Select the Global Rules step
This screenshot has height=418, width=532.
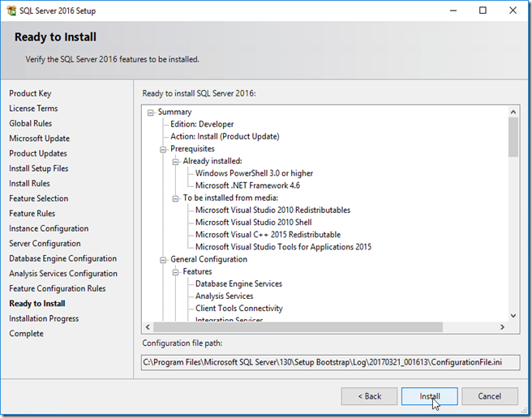tap(31, 123)
